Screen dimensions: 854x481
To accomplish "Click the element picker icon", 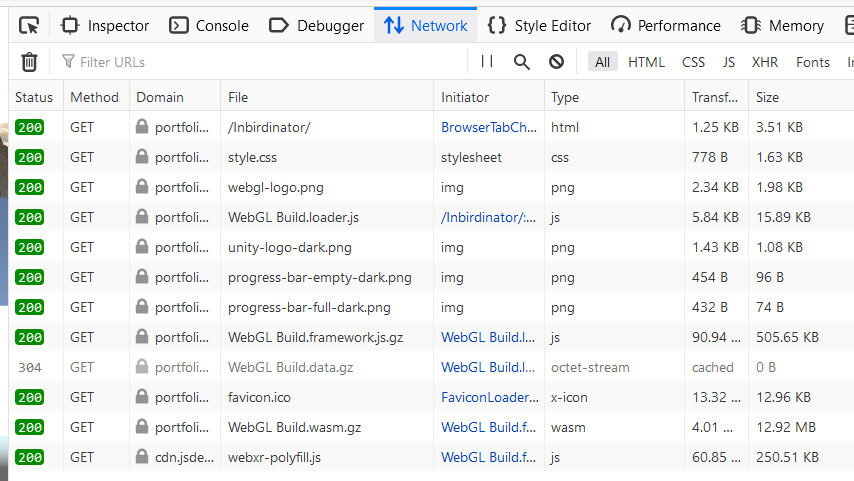I will 29,26.
